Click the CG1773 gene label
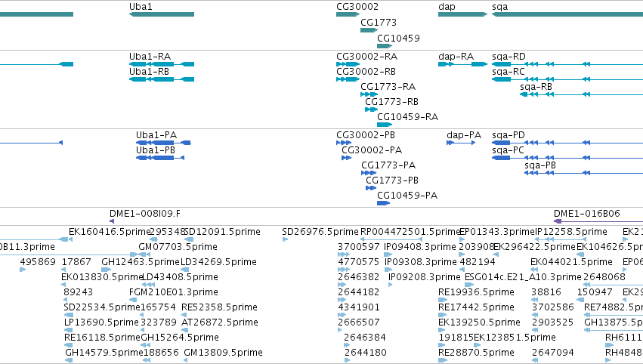 tap(379, 22)
